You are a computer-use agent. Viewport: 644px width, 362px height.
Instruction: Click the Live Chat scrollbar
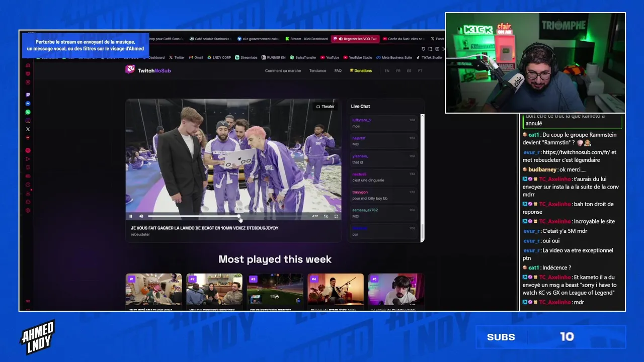(422, 177)
